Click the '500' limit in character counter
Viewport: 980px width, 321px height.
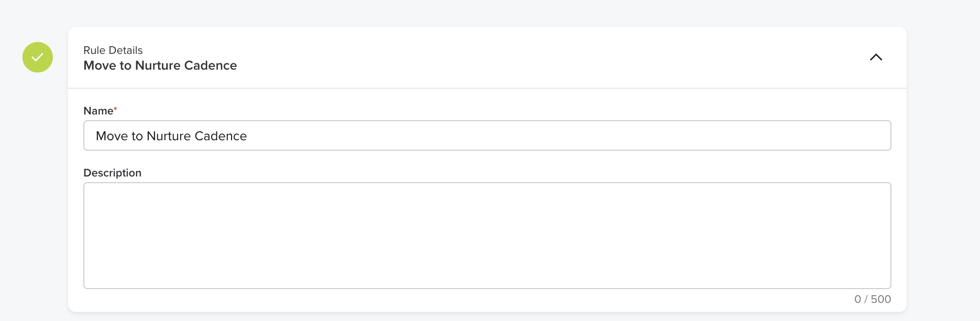pyautogui.click(x=881, y=299)
